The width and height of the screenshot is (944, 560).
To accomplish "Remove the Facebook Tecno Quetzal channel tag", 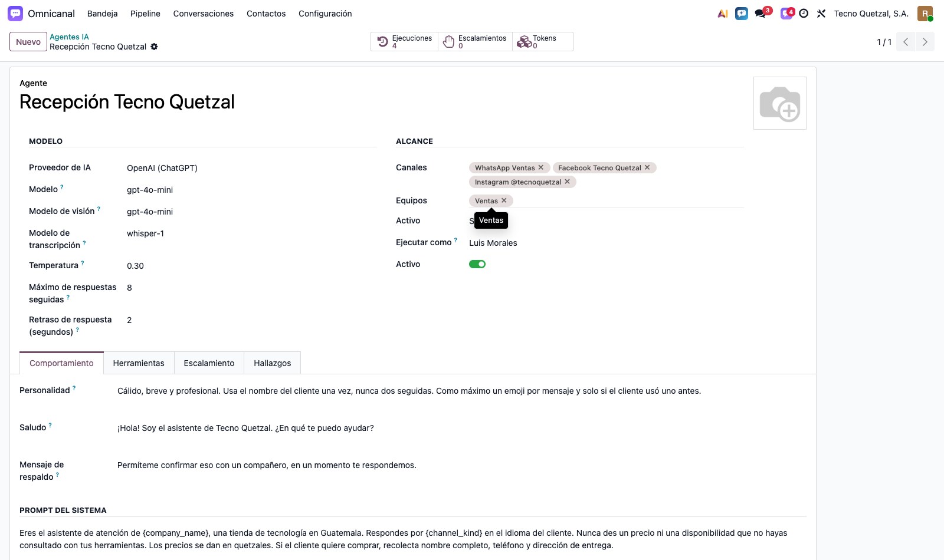I will [x=647, y=167].
